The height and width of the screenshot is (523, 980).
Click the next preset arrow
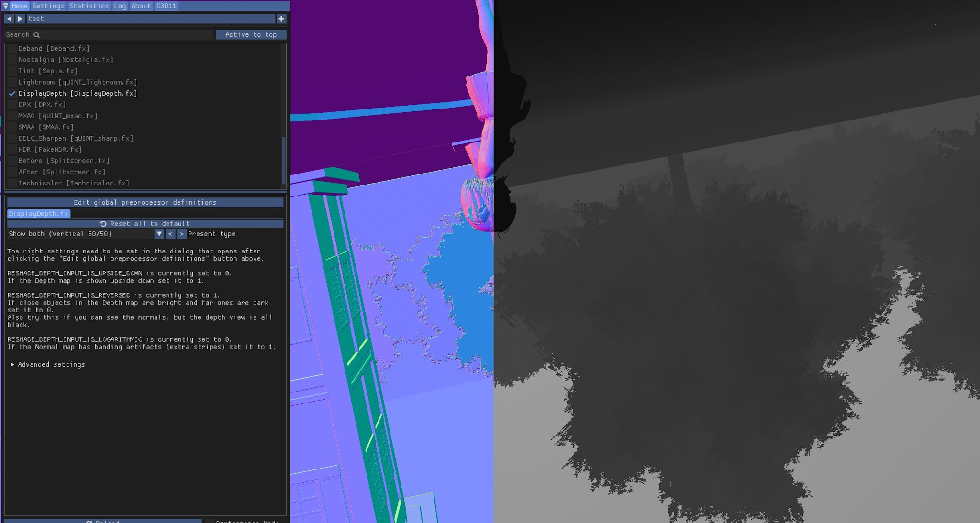point(20,19)
